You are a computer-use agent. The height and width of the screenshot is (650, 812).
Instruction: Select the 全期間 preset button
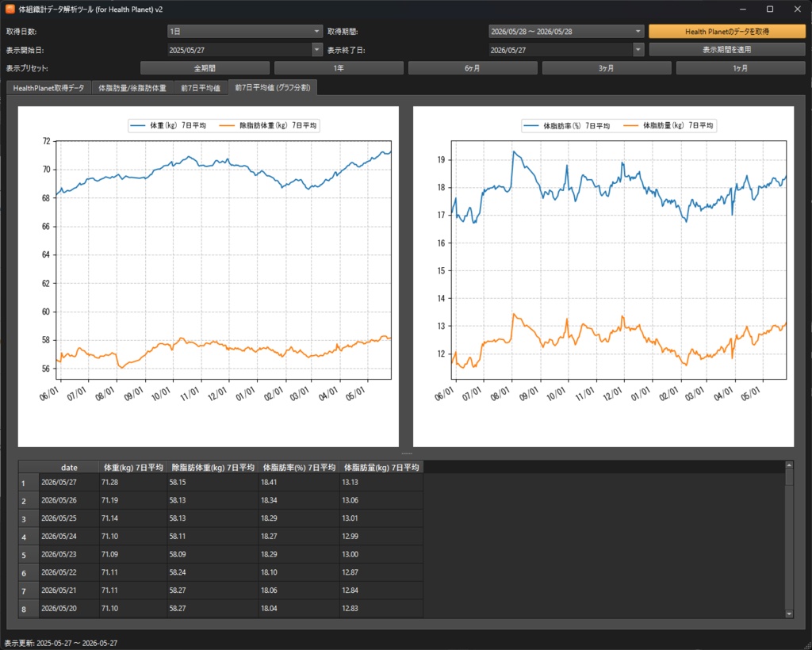point(205,68)
